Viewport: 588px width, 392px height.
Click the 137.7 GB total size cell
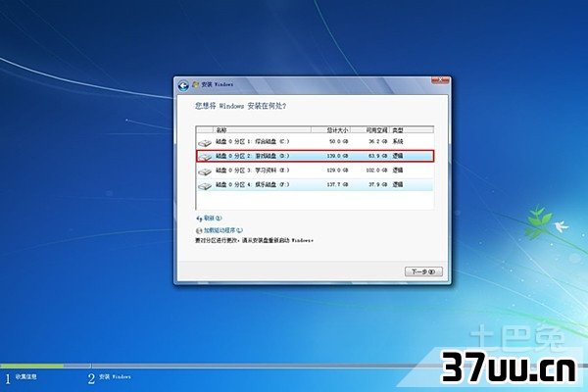click(337, 184)
